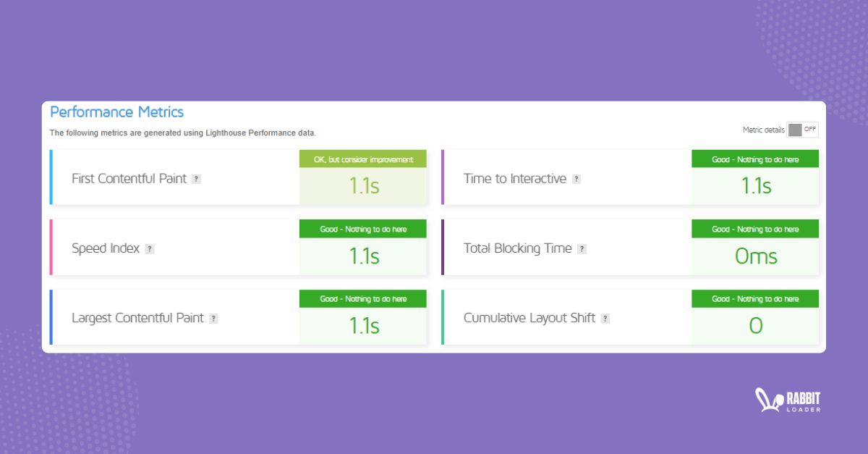Click the Speed Index question mark icon
The image size is (868, 454).
click(x=150, y=248)
